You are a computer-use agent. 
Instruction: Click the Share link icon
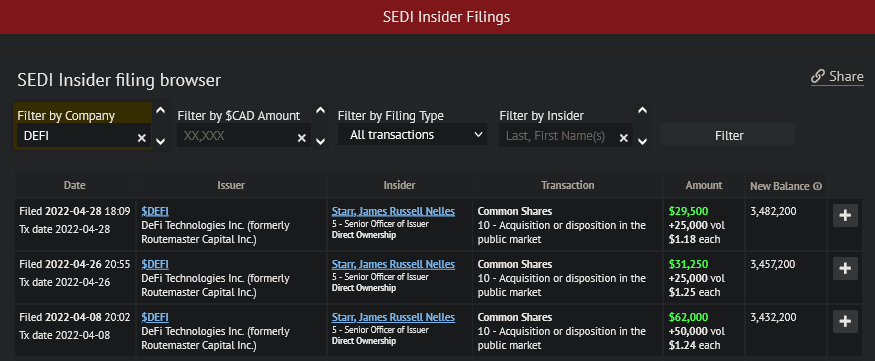click(x=818, y=76)
